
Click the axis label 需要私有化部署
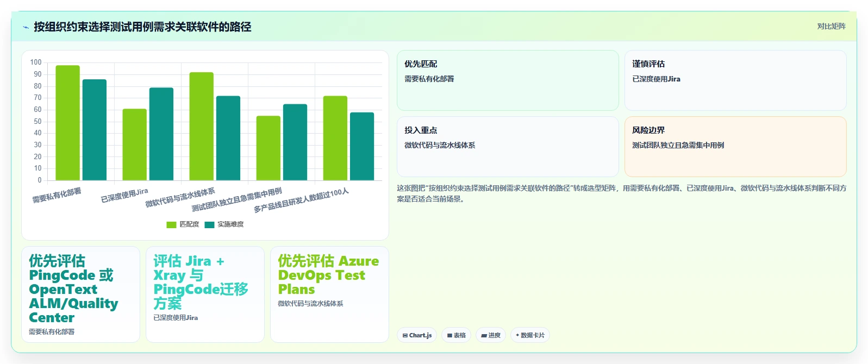(x=57, y=195)
